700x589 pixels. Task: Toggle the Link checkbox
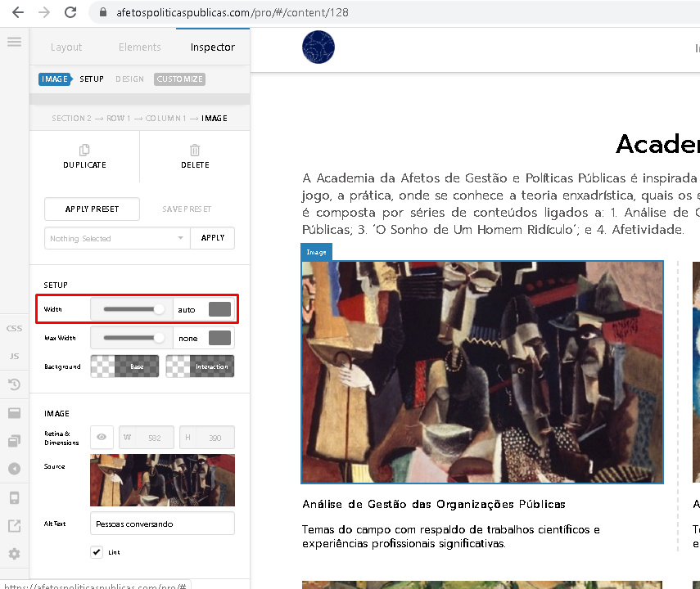[97, 552]
